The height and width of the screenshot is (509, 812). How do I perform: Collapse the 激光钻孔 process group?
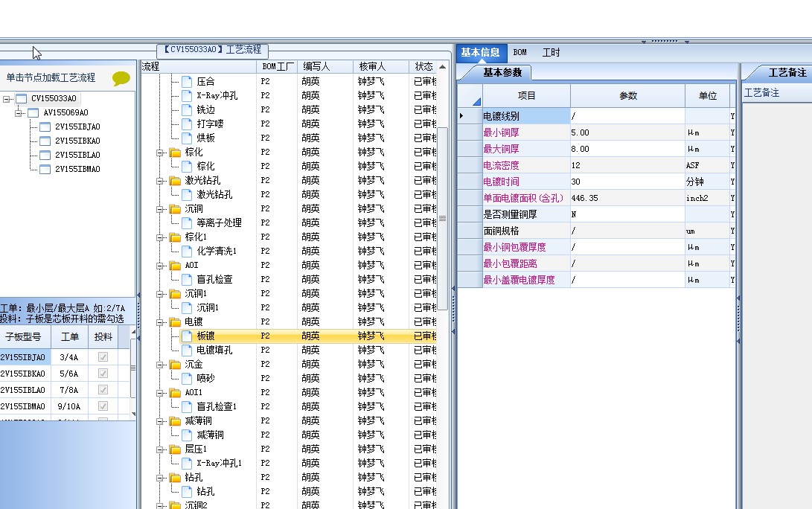tap(160, 181)
